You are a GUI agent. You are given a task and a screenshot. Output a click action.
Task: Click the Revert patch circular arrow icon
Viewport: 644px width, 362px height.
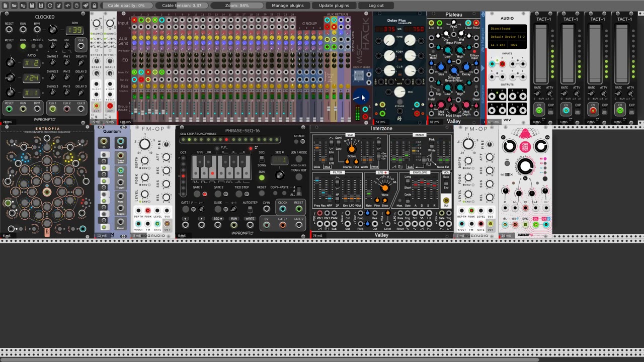pyautogui.click(x=50, y=6)
